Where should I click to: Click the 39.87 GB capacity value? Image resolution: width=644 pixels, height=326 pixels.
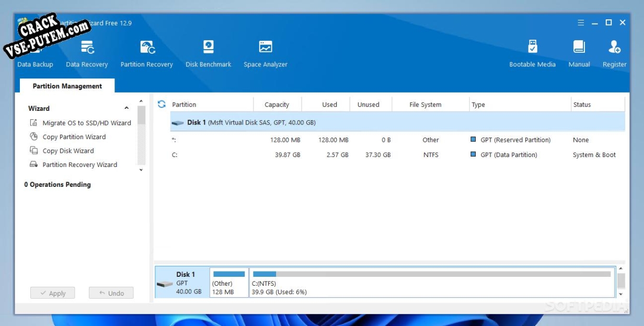pyautogui.click(x=287, y=155)
